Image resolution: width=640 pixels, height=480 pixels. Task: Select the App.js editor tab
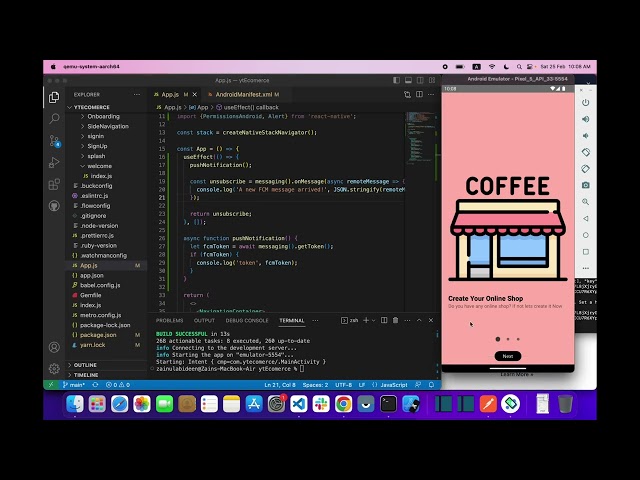pyautogui.click(x=170, y=94)
